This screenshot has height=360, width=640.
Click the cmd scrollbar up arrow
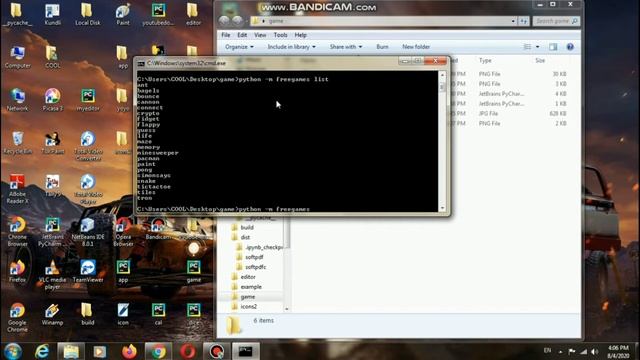442,75
